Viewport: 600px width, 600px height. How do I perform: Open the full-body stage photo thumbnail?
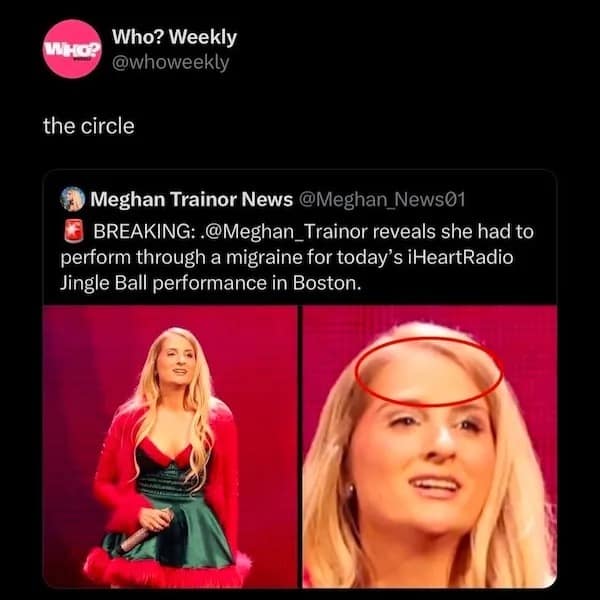(170, 446)
